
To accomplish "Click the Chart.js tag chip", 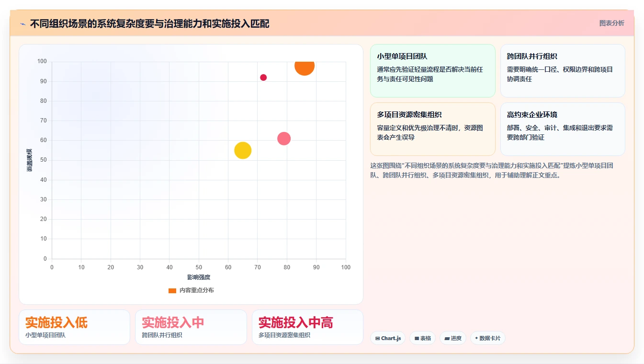I will click(x=388, y=338).
